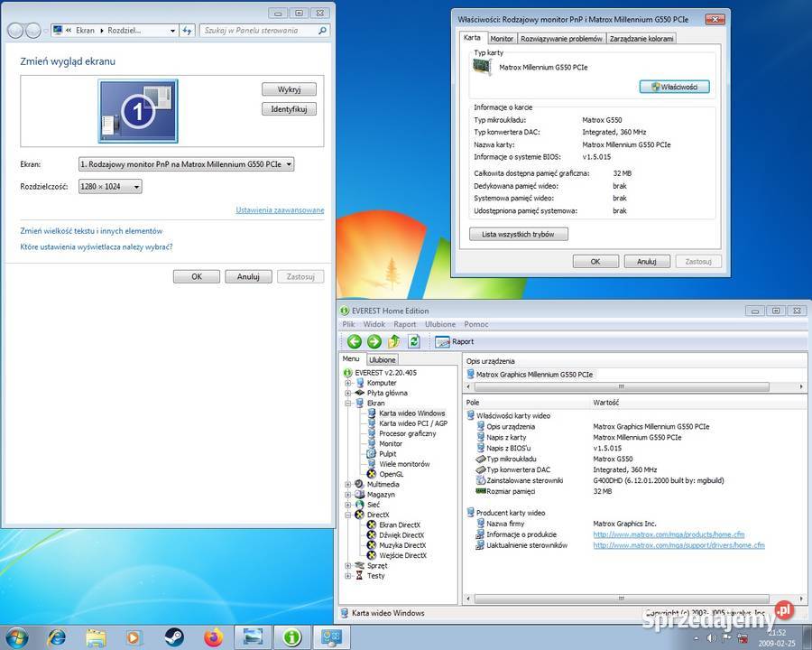Switch to the Monitor tab in properties dialog

(502, 38)
